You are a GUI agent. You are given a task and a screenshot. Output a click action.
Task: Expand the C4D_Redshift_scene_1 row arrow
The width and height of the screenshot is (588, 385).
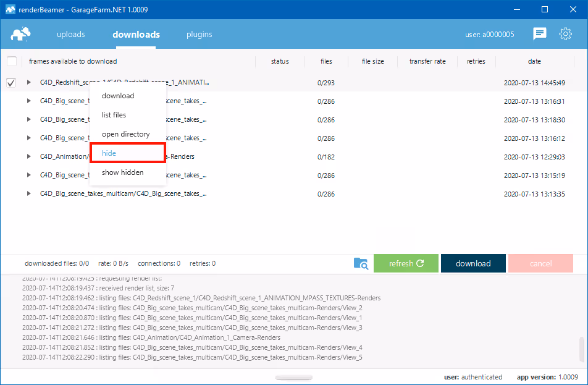click(29, 82)
